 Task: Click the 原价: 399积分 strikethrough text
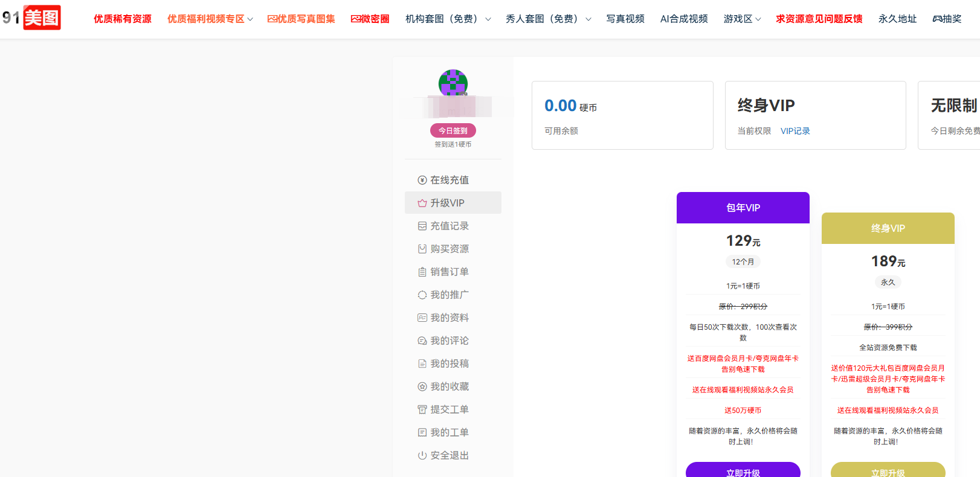point(888,327)
